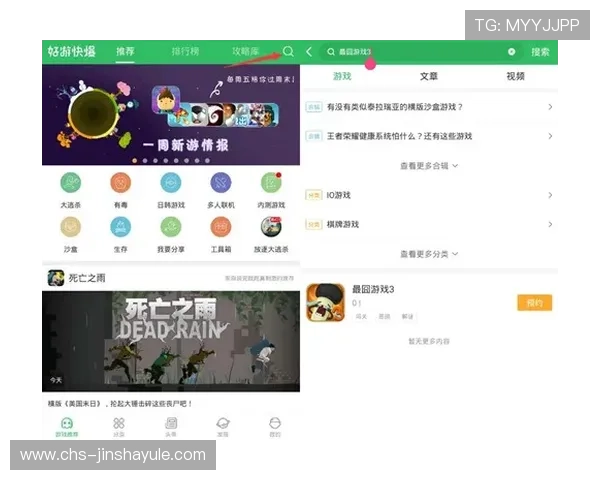Open the 大逃杀 category icon
Image resolution: width=600 pixels, height=480 pixels.
[x=71, y=183]
